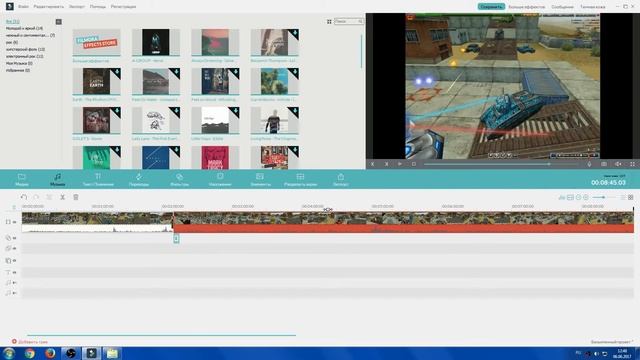Select Молодой и яркий (14) category
640x360 pixels.
pyautogui.click(x=24, y=29)
